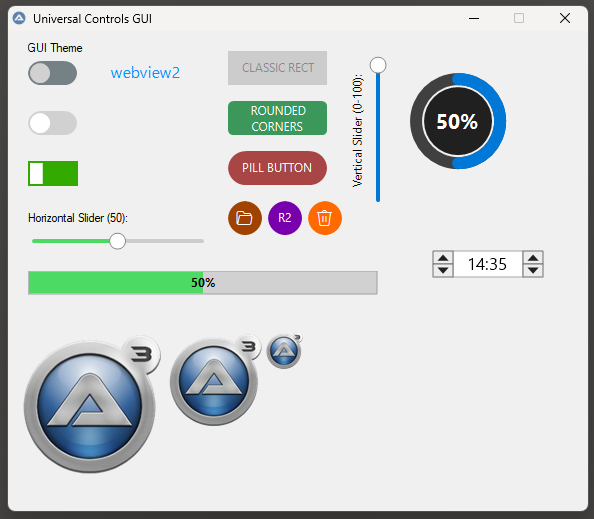Screen dimensions: 594x519
Task: Click the Vertical Slider (0-100): label
Action: pyautogui.click(x=358, y=131)
